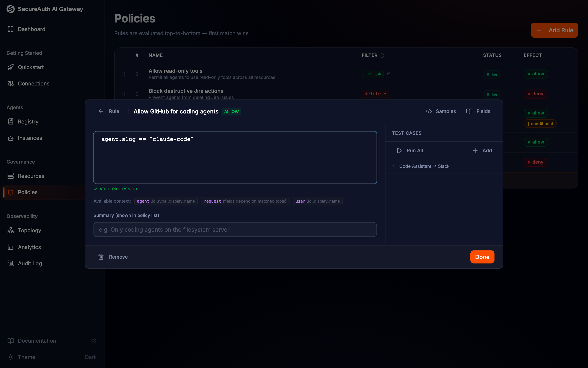Click the SecureAuth logo icon

(x=10, y=9)
